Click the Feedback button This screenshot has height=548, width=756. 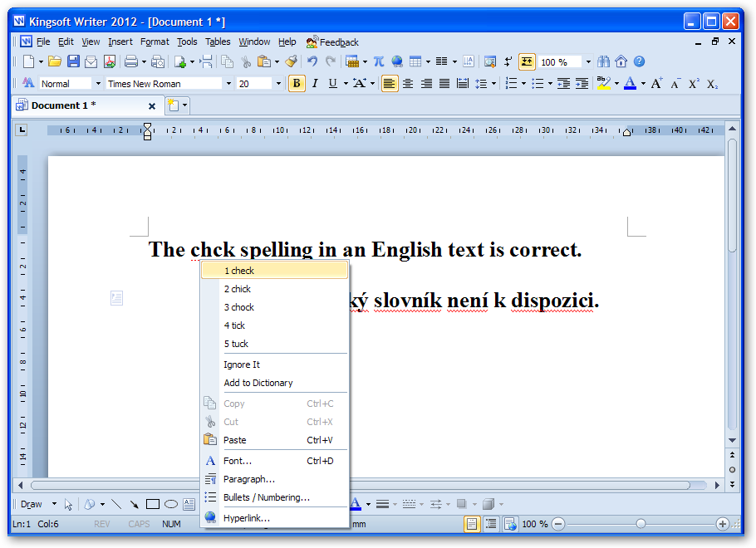[332, 42]
